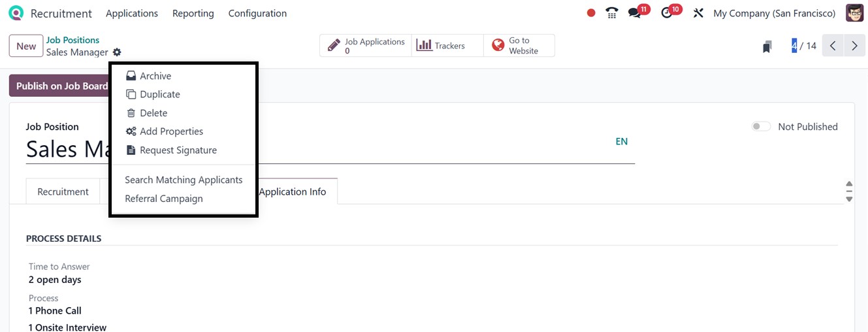The height and width of the screenshot is (332, 868).
Task: Switch to the Recruitment tab
Action: point(63,191)
